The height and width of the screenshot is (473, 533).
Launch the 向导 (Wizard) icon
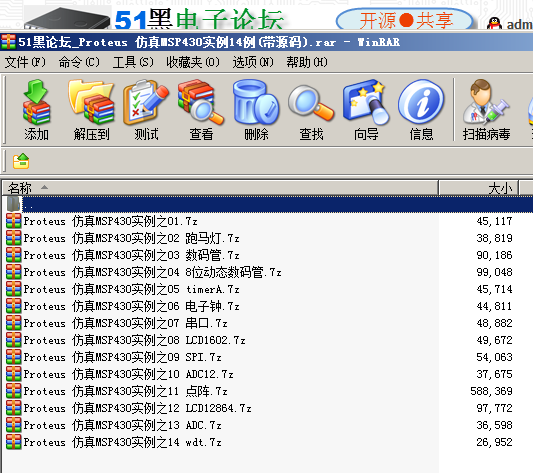[x=366, y=110]
